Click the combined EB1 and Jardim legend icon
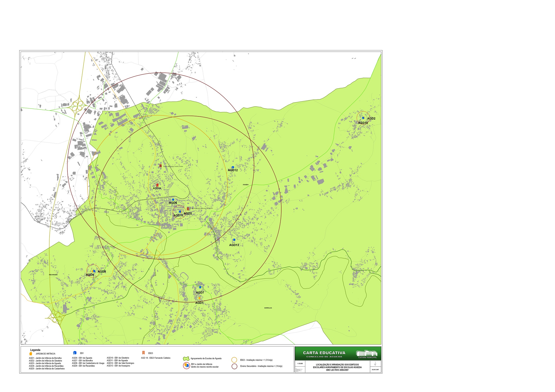 [x=186, y=366]
